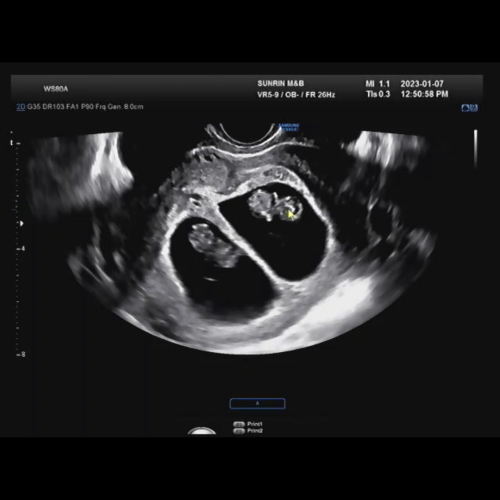
Task: Click the TIs 0.3 thermal index readout
Action: click(x=378, y=94)
